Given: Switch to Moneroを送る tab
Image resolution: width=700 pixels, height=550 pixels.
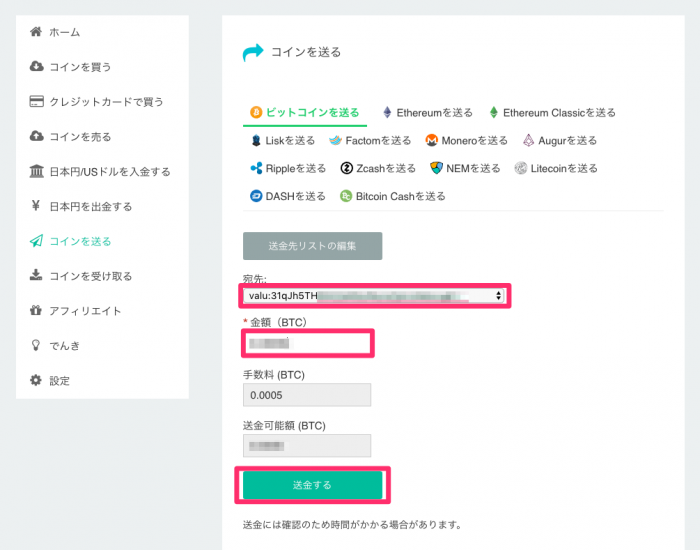Looking at the screenshot, I should (x=467, y=141).
